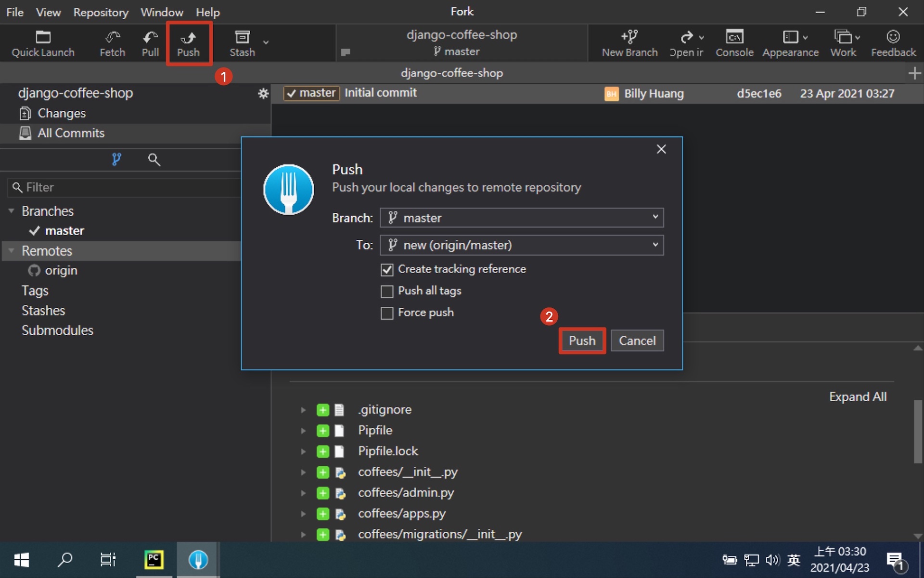The width and height of the screenshot is (924, 578).
Task: Select the origin remote
Action: [61, 271]
